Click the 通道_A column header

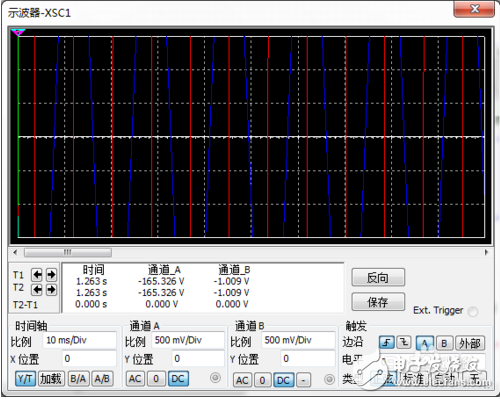coord(164,269)
